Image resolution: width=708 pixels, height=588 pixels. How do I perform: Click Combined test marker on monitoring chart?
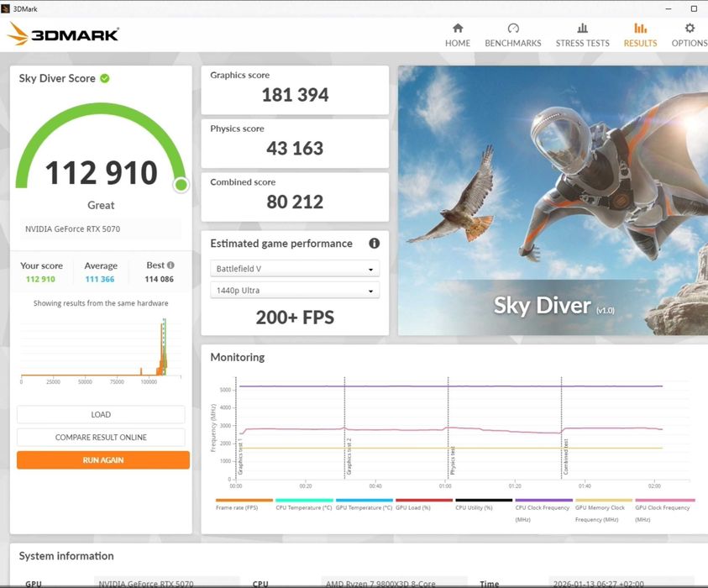pyautogui.click(x=566, y=457)
